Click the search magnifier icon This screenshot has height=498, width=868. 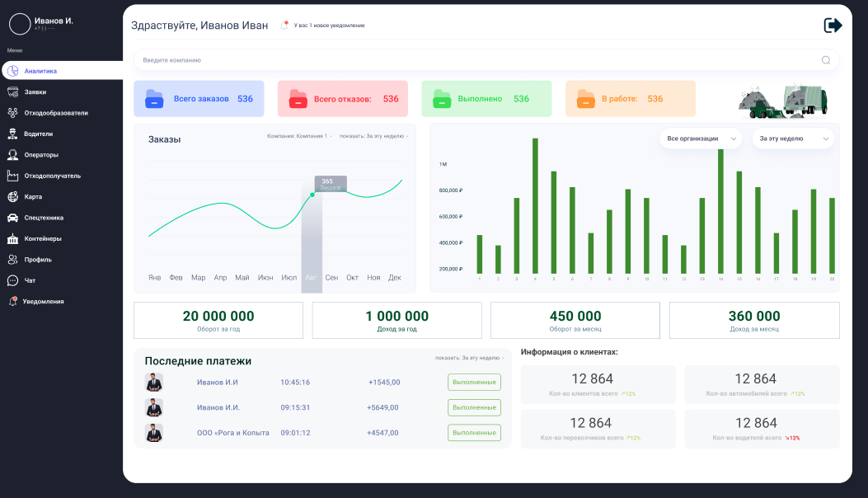click(825, 60)
